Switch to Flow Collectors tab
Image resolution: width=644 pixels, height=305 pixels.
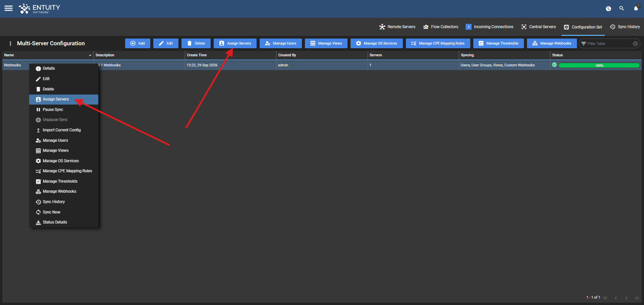441,27
